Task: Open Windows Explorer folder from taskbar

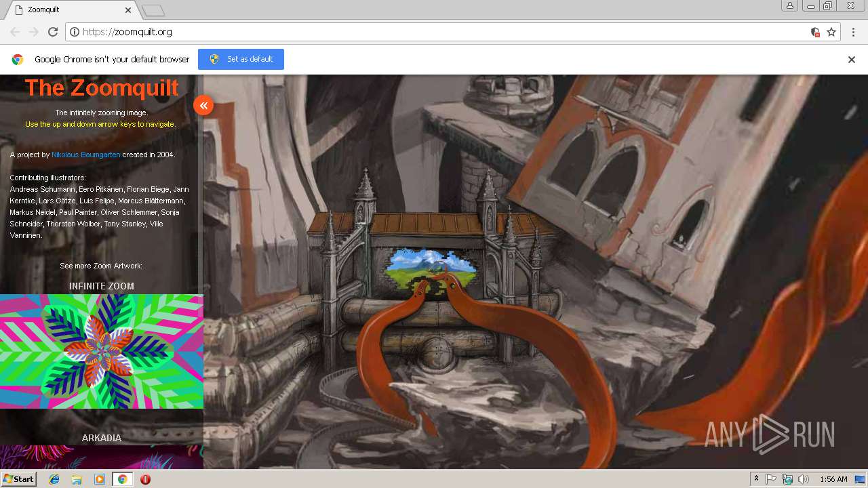Action: [x=77, y=479]
